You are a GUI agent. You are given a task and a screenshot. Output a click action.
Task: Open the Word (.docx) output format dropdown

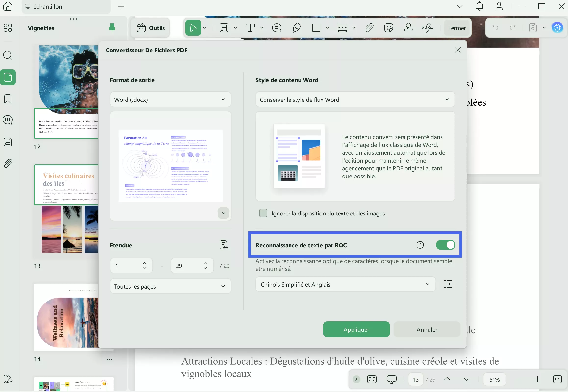click(170, 100)
